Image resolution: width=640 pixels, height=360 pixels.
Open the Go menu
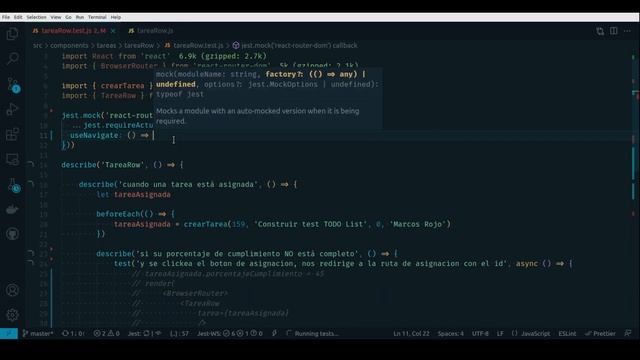[68, 17]
